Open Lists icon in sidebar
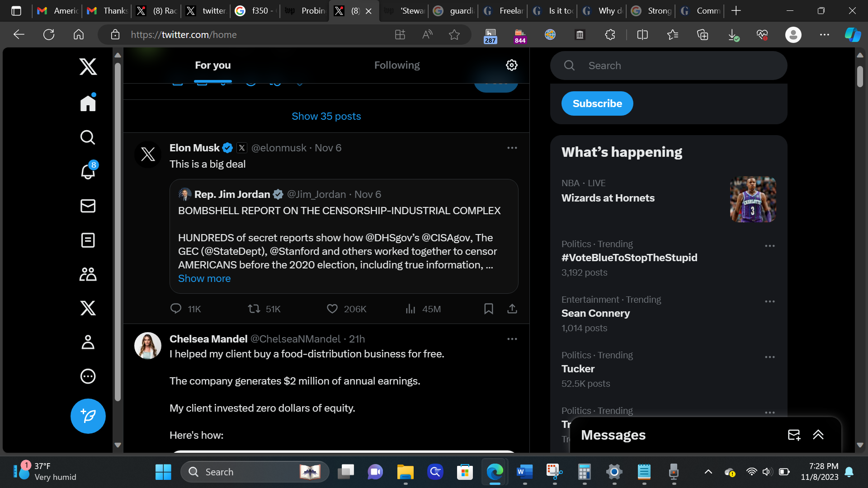This screenshot has height=488, width=868. (x=88, y=240)
